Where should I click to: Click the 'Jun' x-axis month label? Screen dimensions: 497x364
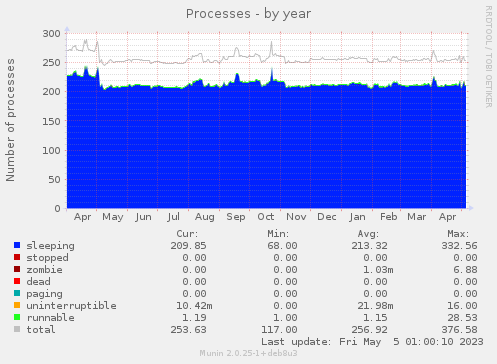pos(143,217)
